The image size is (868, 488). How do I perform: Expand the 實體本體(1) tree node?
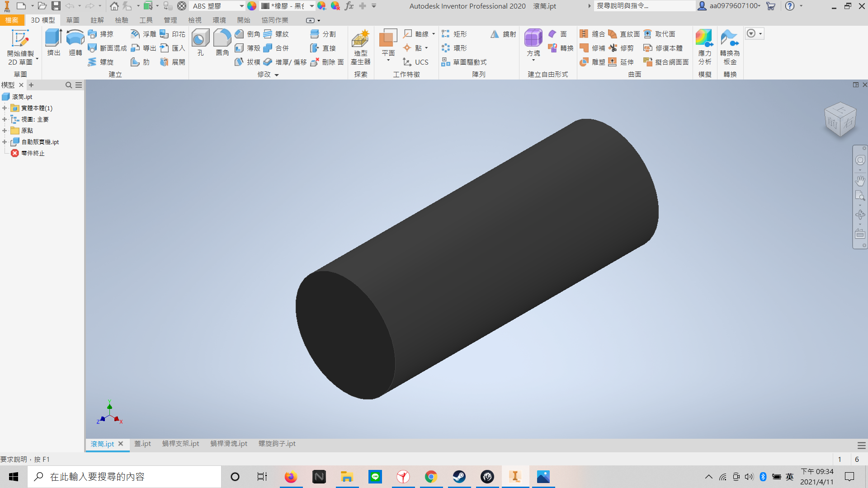pyautogui.click(x=5, y=108)
